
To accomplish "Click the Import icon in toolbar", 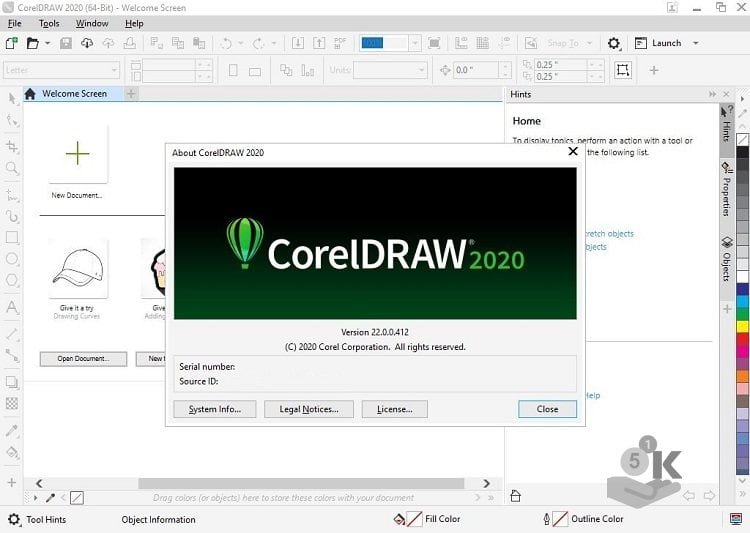I will 298,43.
